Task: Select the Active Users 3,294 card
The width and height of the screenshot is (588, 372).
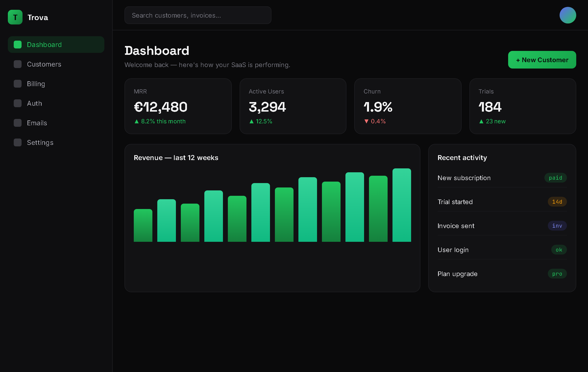Action: (x=293, y=106)
